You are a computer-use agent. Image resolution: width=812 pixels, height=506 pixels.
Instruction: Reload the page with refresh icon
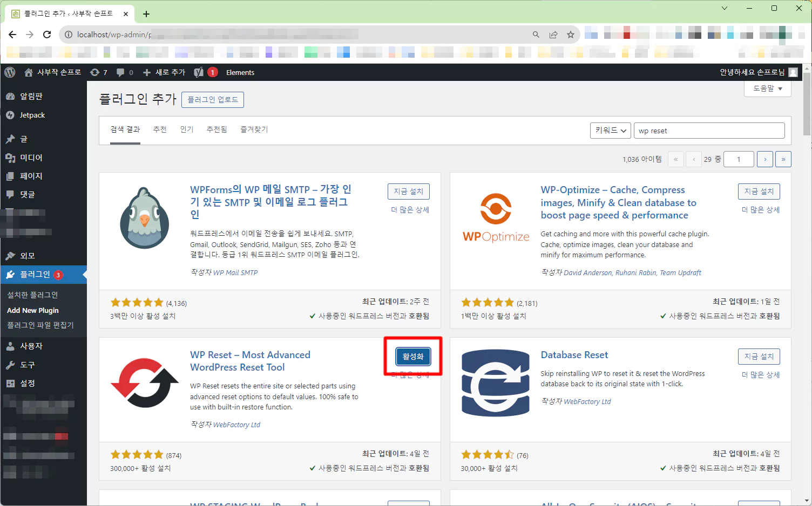(x=47, y=35)
